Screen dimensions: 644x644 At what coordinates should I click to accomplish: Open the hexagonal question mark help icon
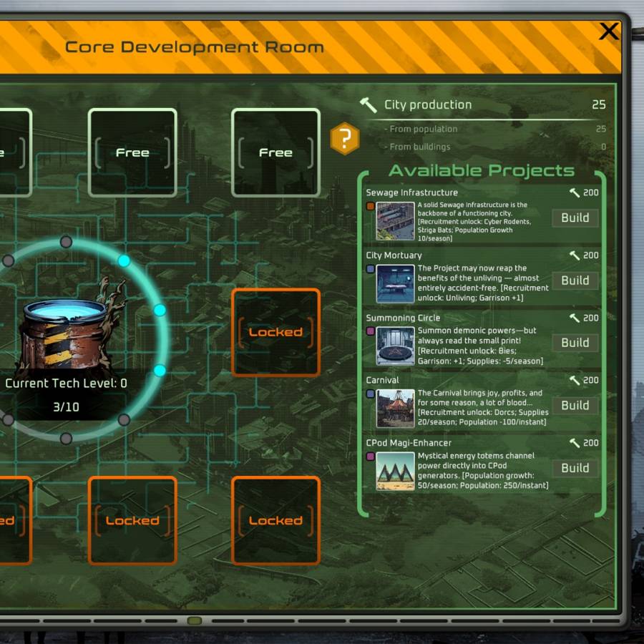[345, 138]
